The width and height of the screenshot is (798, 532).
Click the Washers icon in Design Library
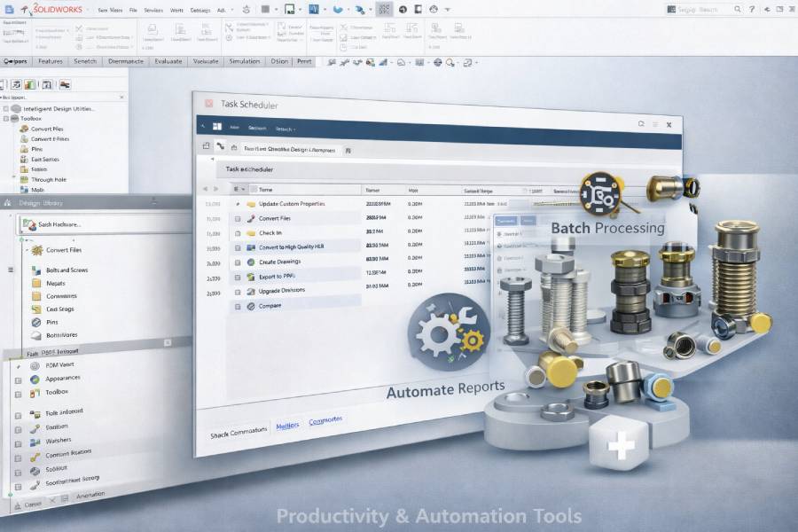(35, 442)
